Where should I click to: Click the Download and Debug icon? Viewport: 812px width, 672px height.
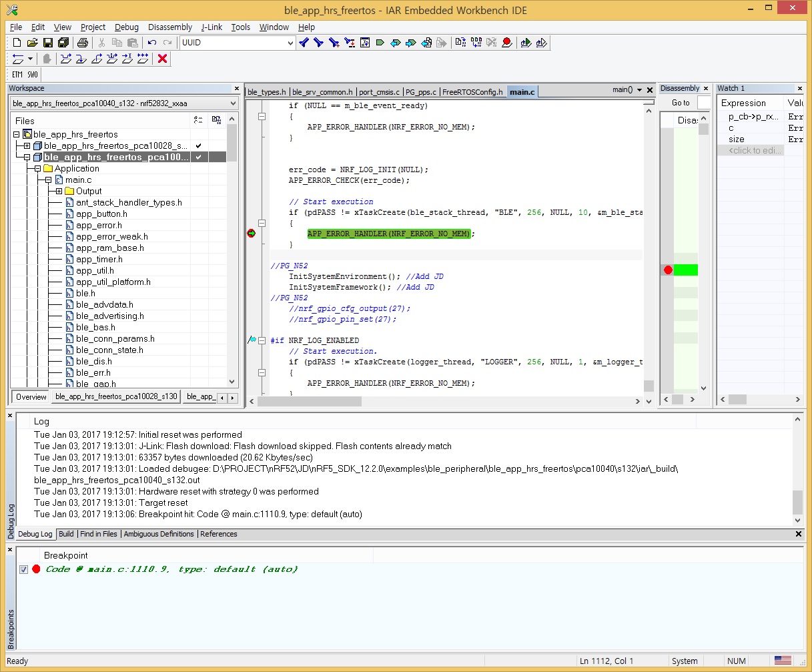click(526, 43)
